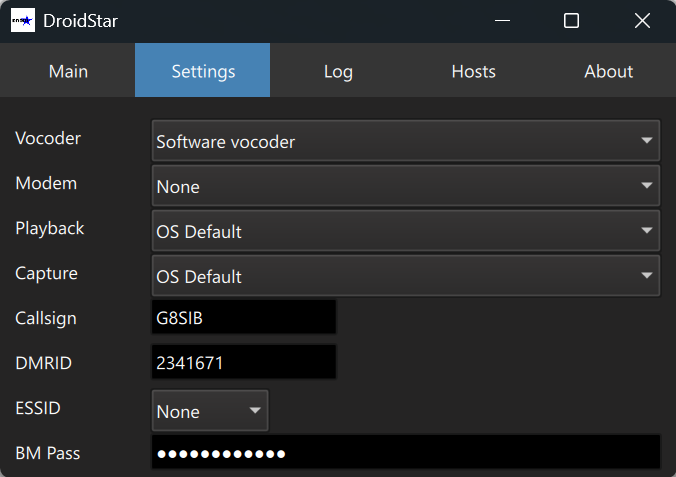Click the BM Pass label text
The width and height of the screenshot is (676, 477).
[48, 453]
